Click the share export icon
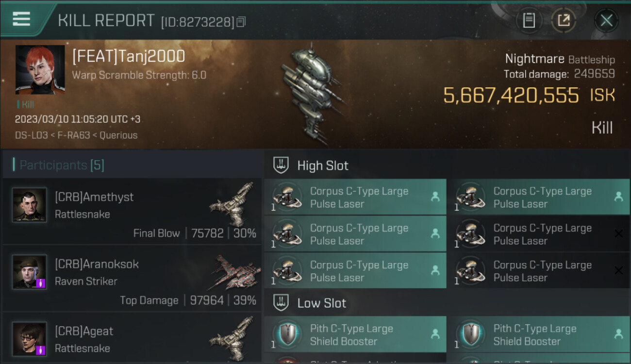The width and height of the screenshot is (631, 364). (x=564, y=20)
